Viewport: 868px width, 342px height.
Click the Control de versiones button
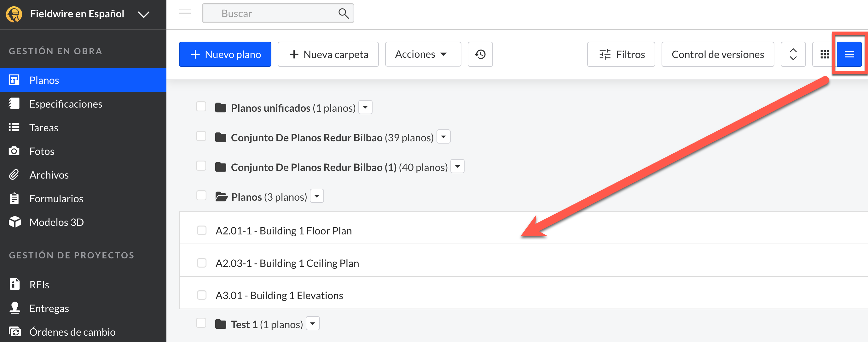point(717,54)
